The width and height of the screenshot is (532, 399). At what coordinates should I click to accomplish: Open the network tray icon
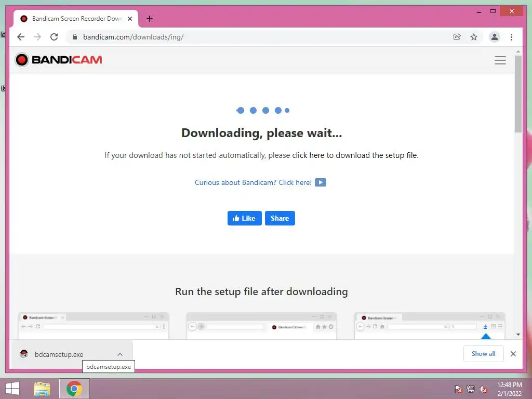point(470,389)
